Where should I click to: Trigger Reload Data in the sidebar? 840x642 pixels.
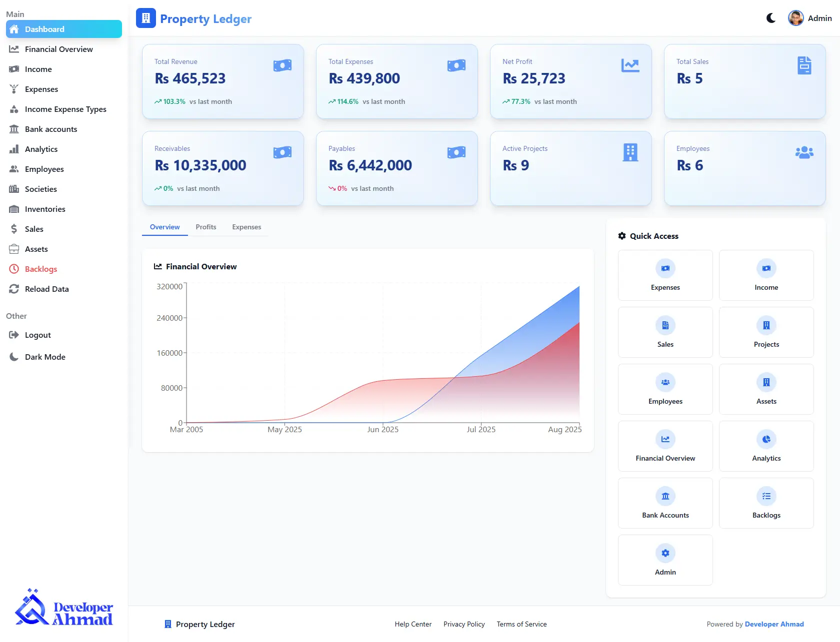point(46,289)
